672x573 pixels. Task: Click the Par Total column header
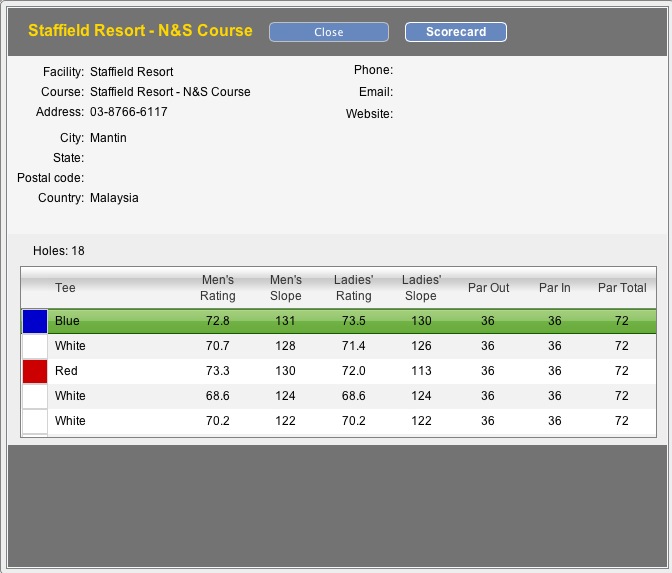(x=622, y=288)
